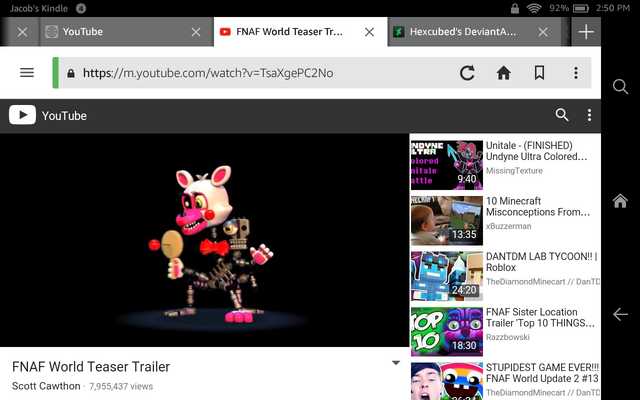Click MissingTexture channel name
The height and width of the screenshot is (400, 640).
[514, 171]
